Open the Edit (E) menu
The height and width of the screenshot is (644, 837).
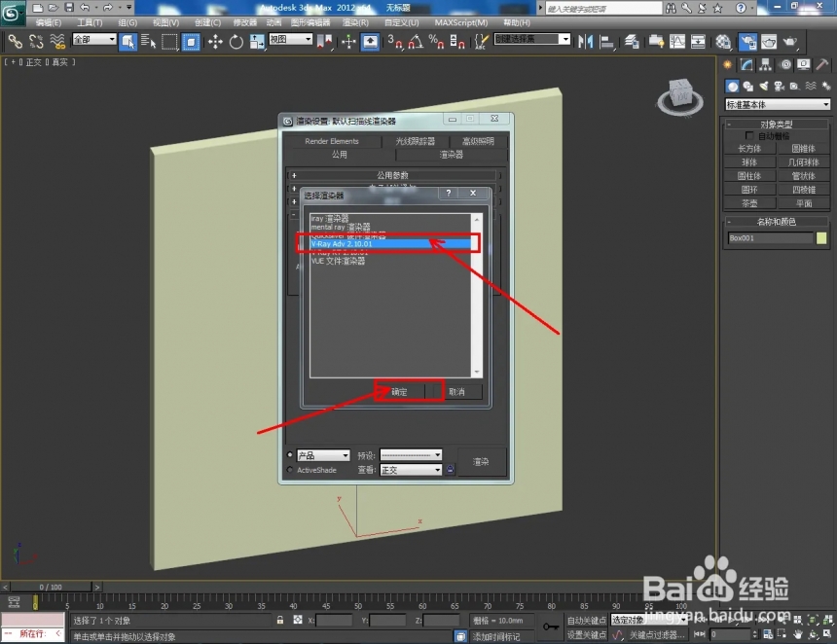48,22
